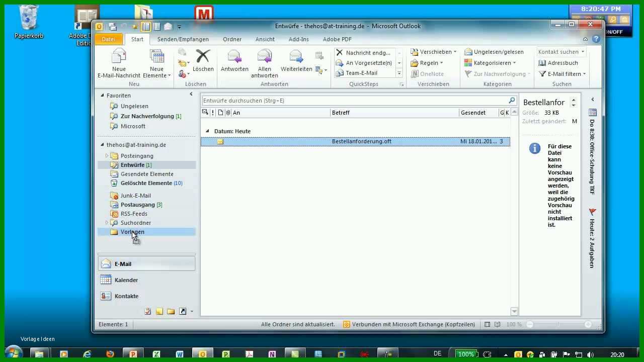
Task: Click the zoom in plus button
Action: pyautogui.click(x=588, y=325)
